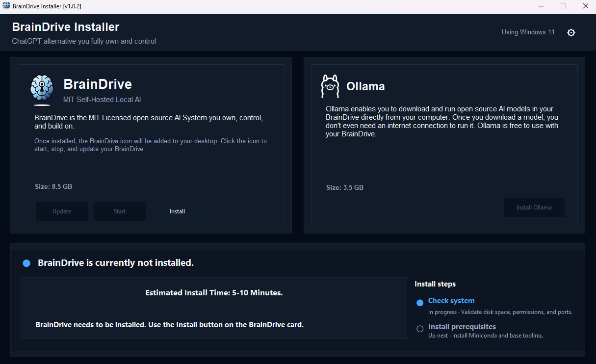The image size is (596, 364).
Task: Close the BrainDrive Installer window
Action: click(x=585, y=6)
